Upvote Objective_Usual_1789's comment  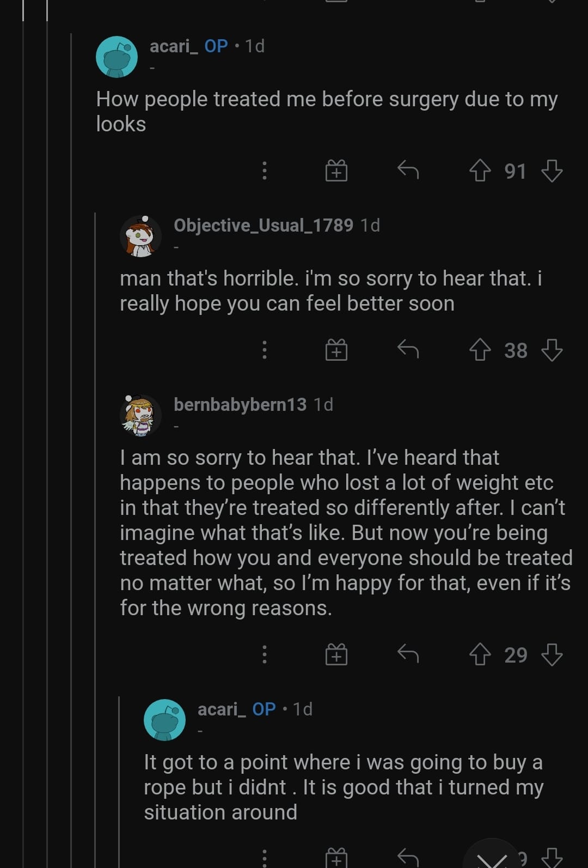[480, 350]
